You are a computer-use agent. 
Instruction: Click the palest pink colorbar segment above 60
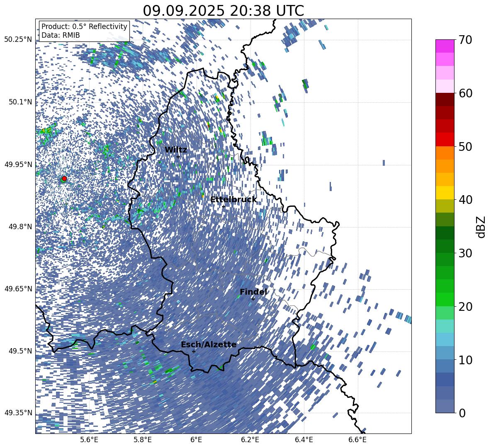click(x=445, y=86)
